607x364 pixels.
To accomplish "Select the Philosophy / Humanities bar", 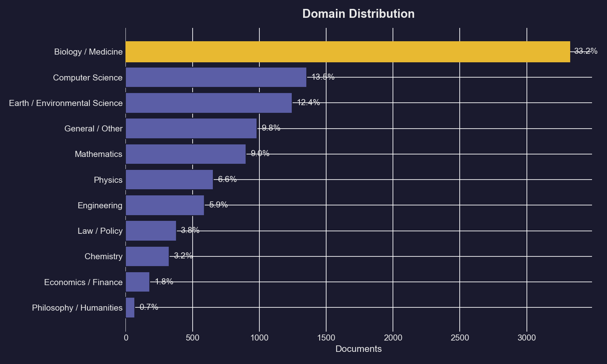I will [x=130, y=307].
